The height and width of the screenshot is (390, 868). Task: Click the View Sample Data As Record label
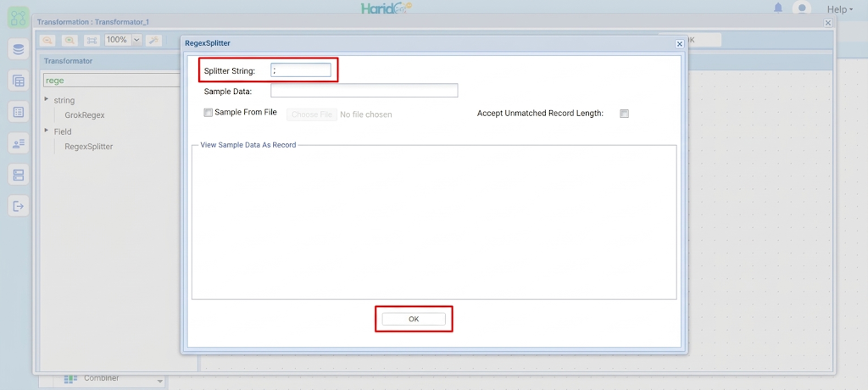pos(248,145)
